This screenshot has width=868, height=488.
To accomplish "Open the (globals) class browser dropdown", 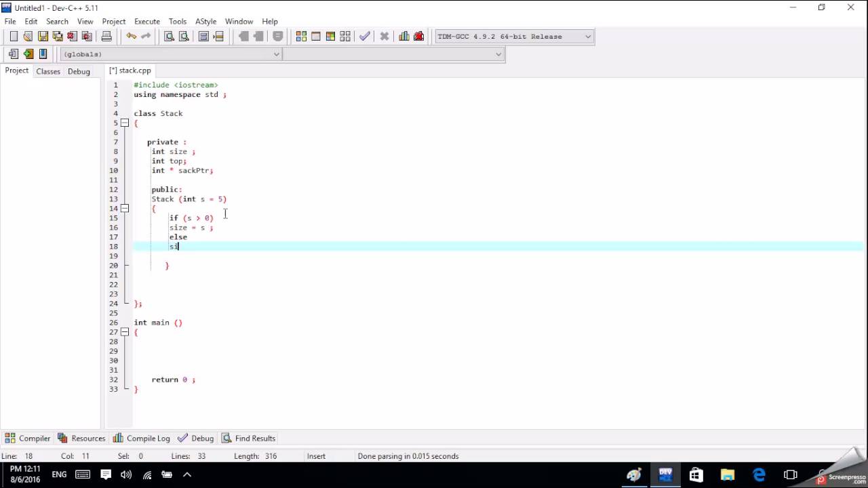I will 171,54.
